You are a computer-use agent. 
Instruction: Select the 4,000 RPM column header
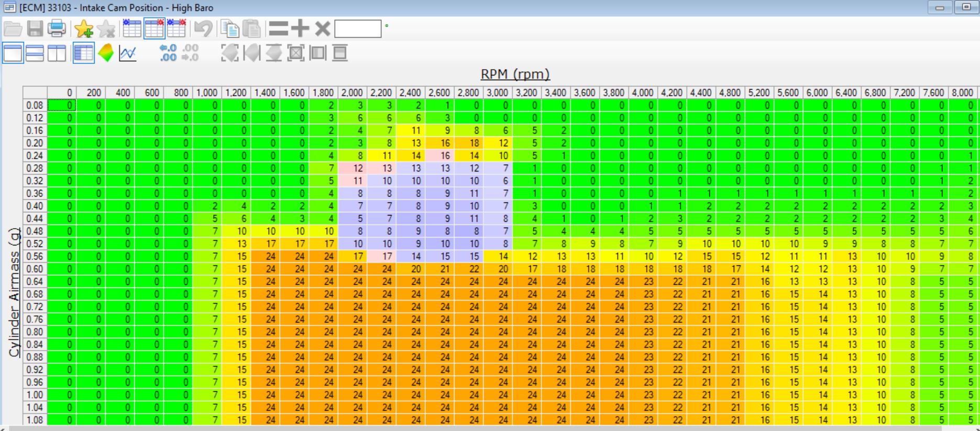pyautogui.click(x=642, y=93)
